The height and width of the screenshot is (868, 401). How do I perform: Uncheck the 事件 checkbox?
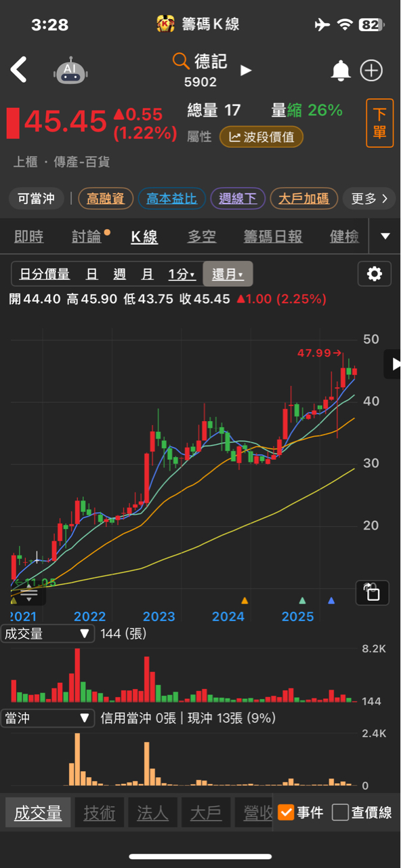(286, 812)
